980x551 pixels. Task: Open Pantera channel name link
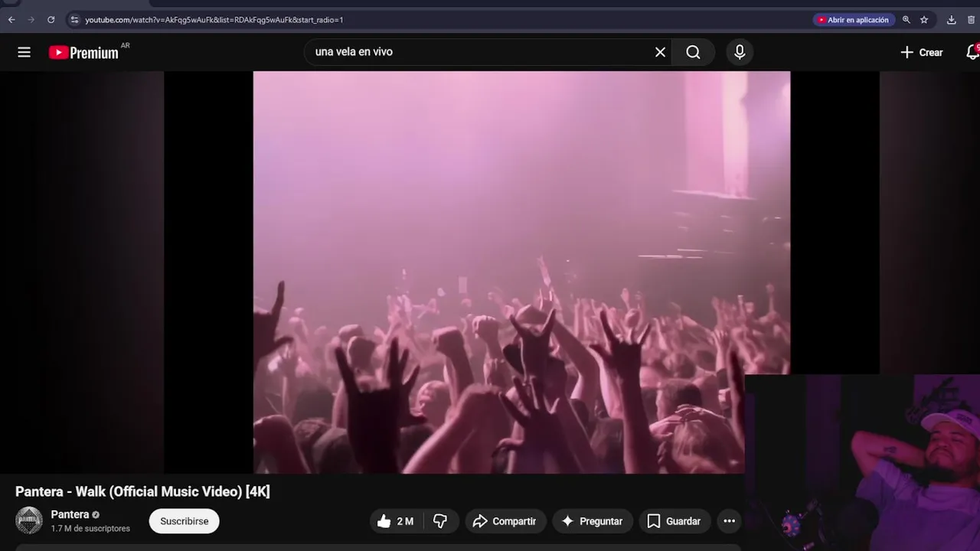pyautogui.click(x=70, y=514)
